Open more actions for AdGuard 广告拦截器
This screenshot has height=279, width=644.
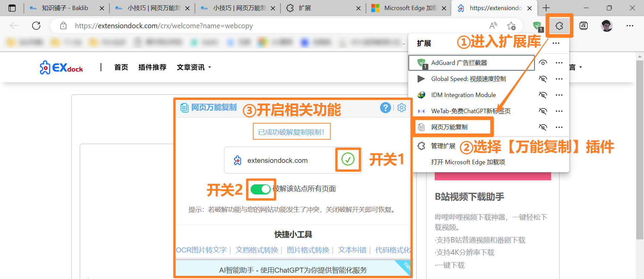tap(559, 63)
